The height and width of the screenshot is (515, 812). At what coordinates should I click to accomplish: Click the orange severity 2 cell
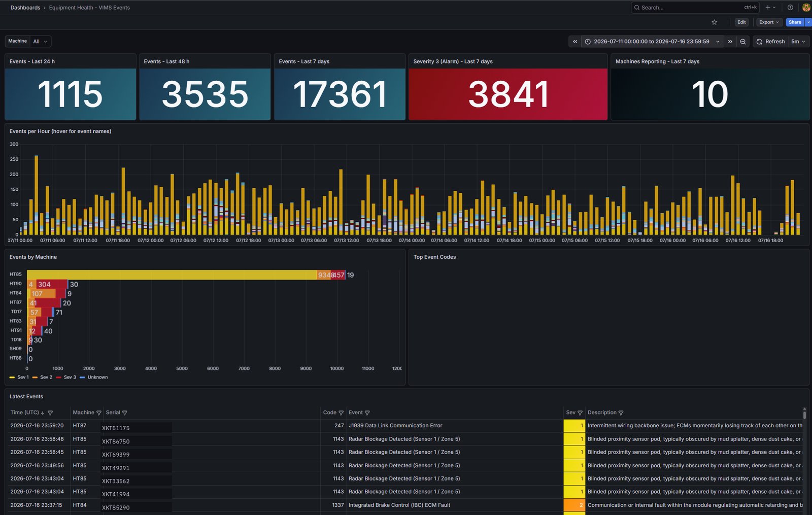[x=574, y=505]
